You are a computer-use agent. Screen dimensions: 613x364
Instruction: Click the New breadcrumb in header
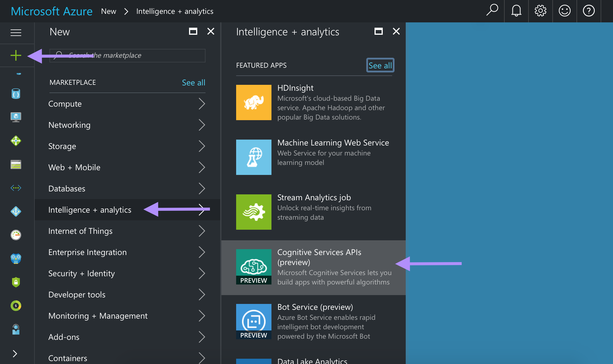click(x=108, y=11)
